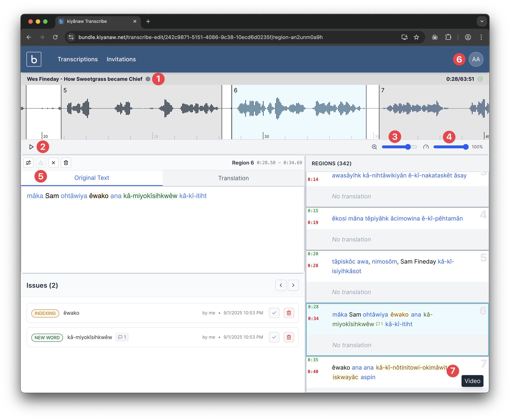The width and height of the screenshot is (510, 420).
Task: Delete the êwako indexing issue
Action: (289, 313)
